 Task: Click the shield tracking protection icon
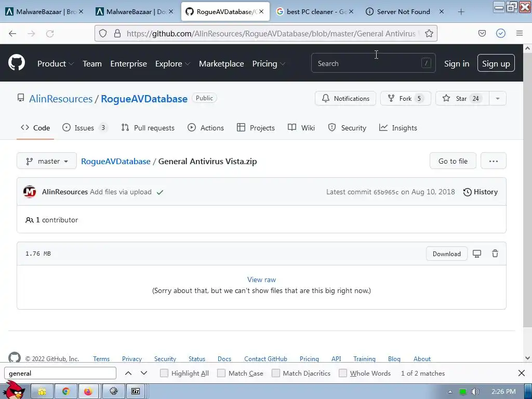point(103,33)
